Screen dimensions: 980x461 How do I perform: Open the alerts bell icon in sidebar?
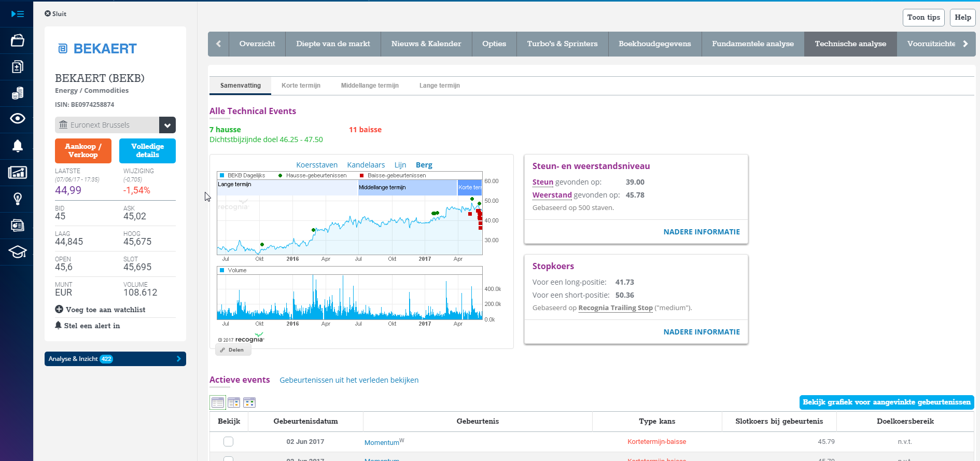coord(18,146)
